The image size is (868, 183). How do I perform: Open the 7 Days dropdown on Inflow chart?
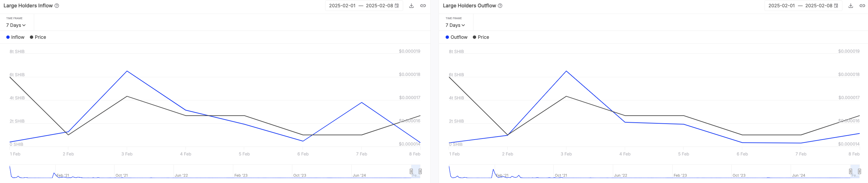coord(16,25)
